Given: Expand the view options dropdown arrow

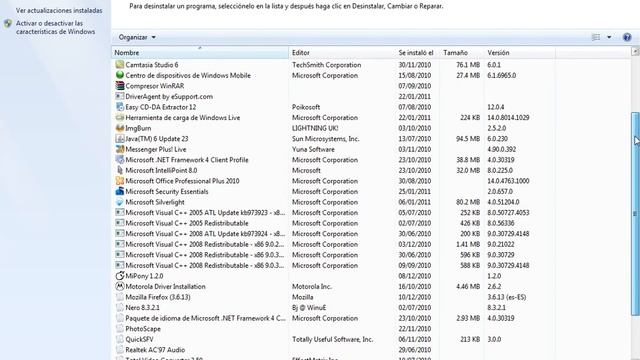Looking at the screenshot, I should [x=609, y=37].
